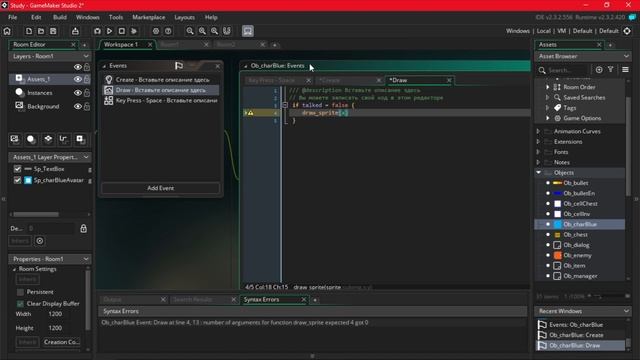Click filter funnel in Asset Browser

click(x=611, y=70)
